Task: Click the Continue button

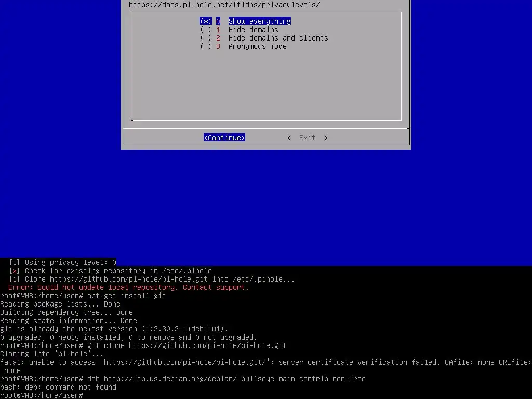Action: tap(224, 138)
